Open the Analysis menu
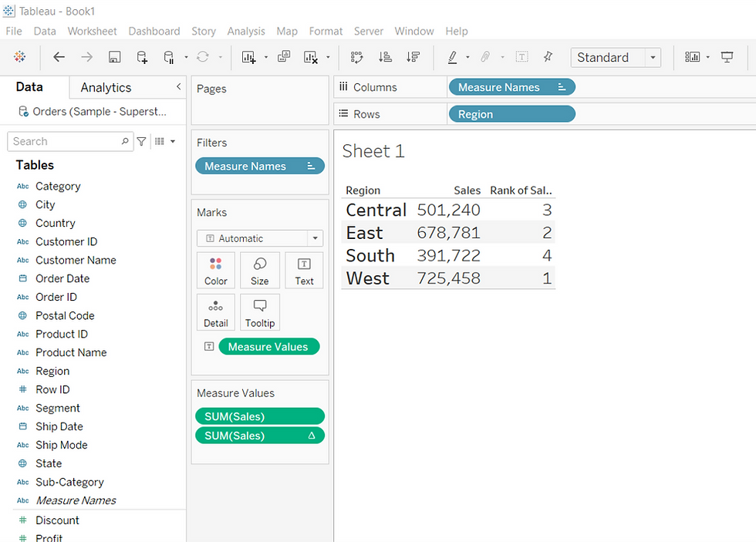Image resolution: width=756 pixels, height=542 pixels. click(246, 32)
